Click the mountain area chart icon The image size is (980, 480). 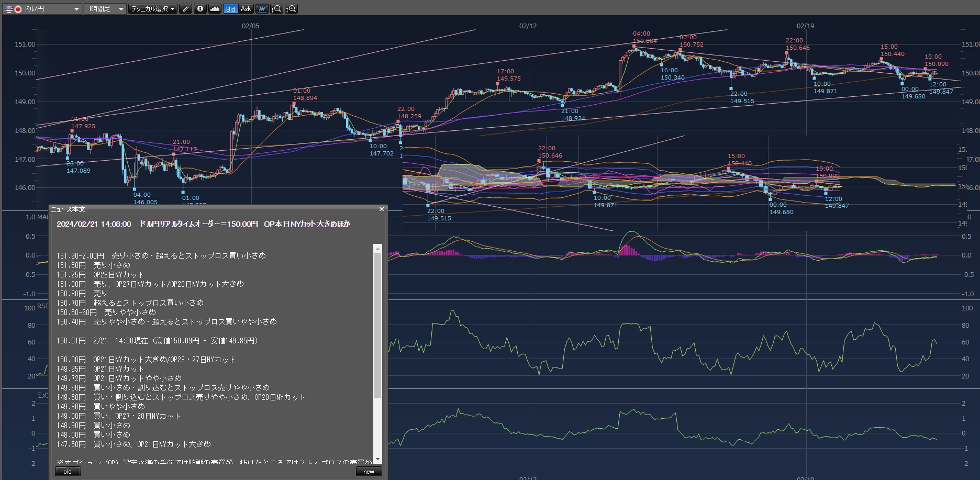tap(215, 9)
